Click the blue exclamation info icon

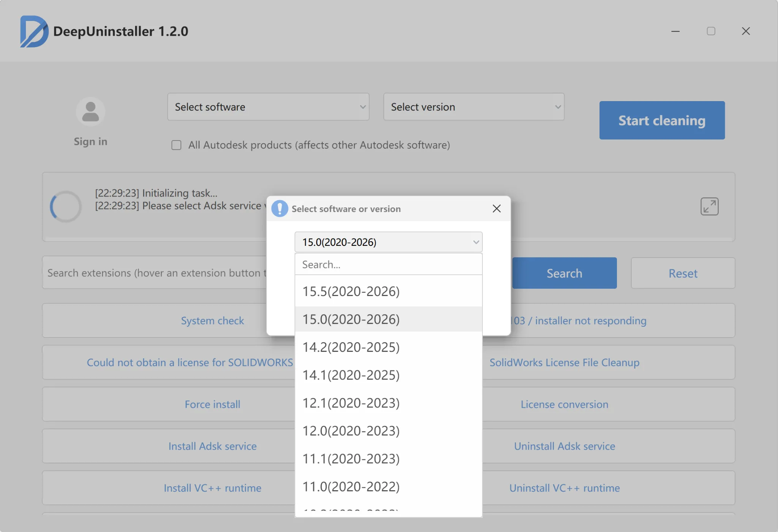click(280, 209)
